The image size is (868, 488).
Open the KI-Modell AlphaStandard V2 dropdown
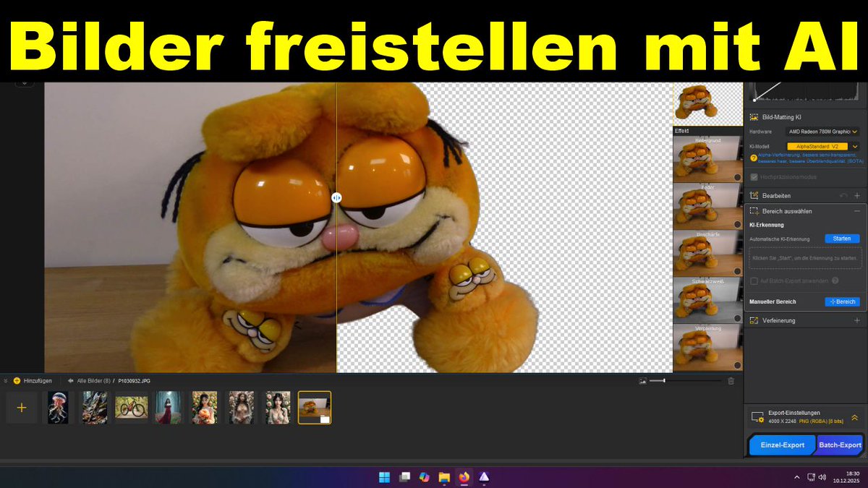click(817, 146)
